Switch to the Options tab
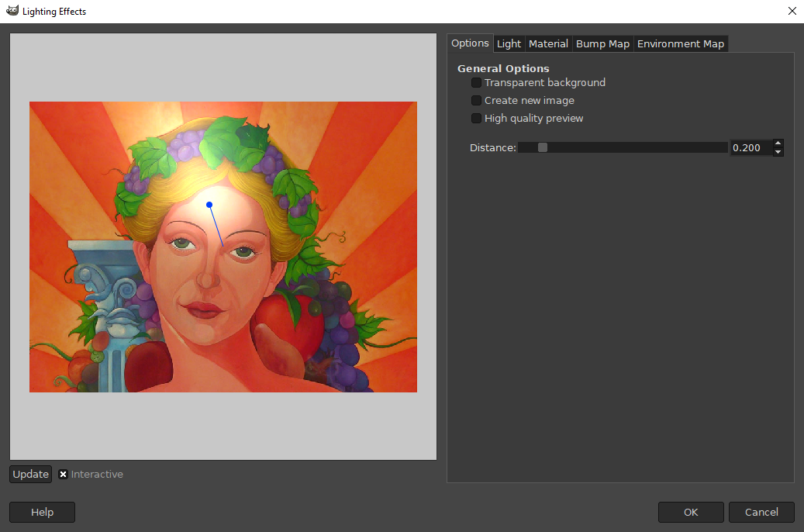804x532 pixels. [x=470, y=43]
